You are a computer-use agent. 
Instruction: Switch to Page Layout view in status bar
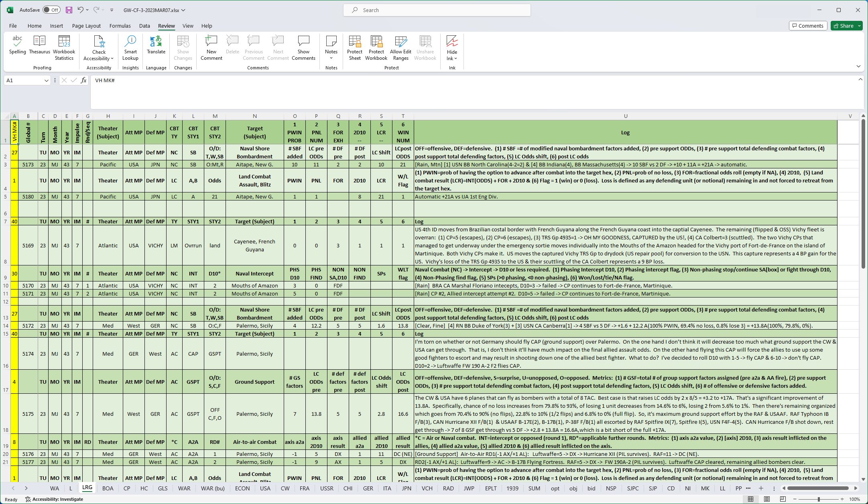tap(767, 499)
